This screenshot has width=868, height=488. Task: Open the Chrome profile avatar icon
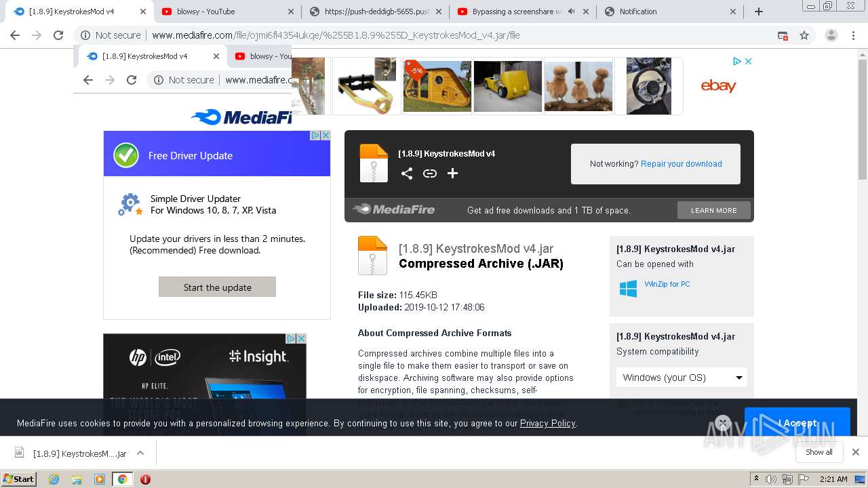click(831, 35)
